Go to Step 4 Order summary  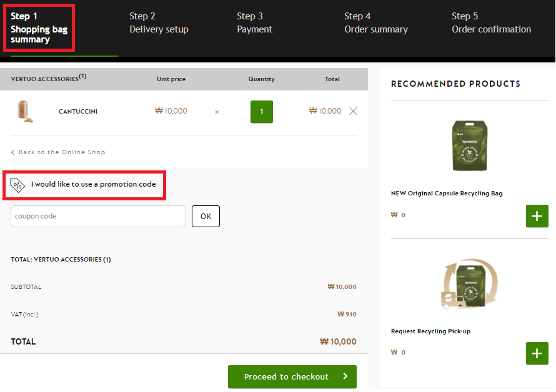point(376,22)
